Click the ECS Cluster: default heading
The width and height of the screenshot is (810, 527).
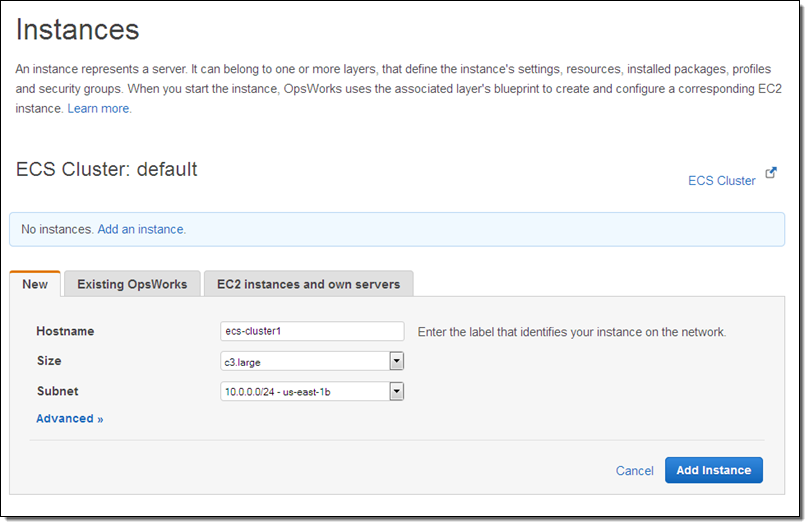[x=107, y=169]
